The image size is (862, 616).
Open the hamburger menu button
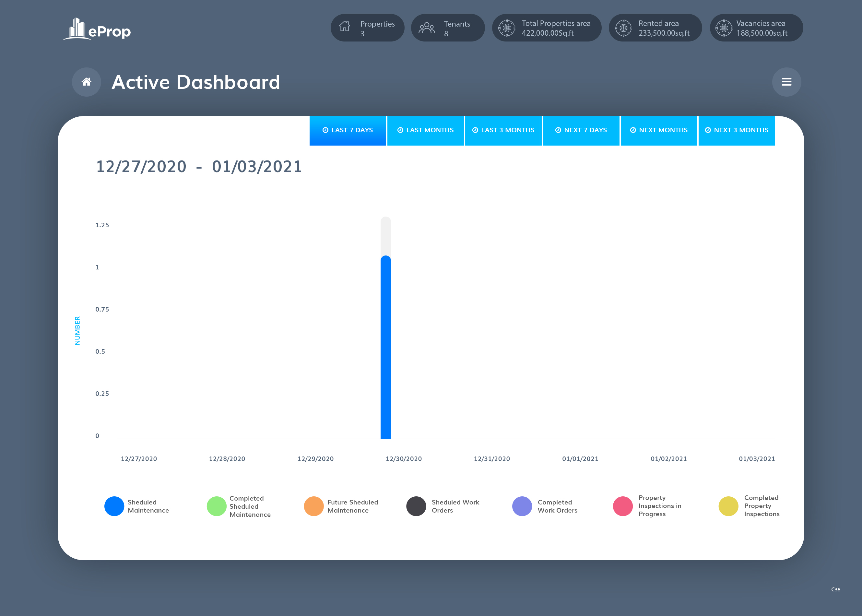click(x=786, y=82)
